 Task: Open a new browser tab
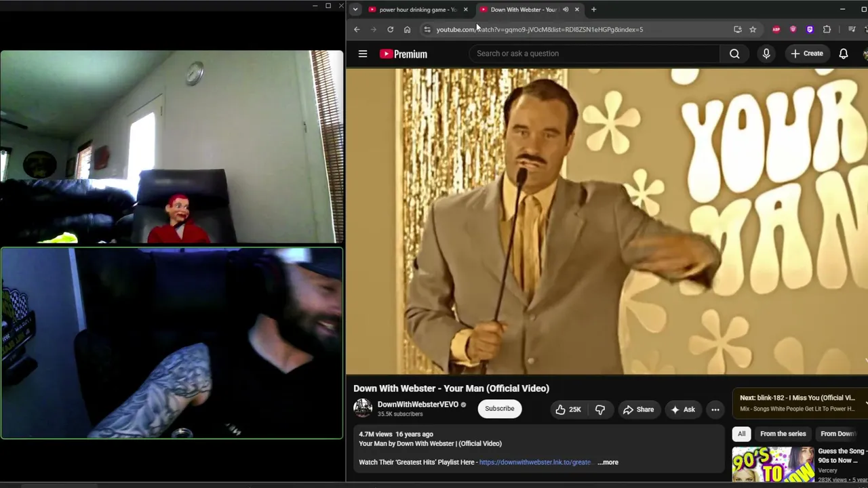point(593,9)
